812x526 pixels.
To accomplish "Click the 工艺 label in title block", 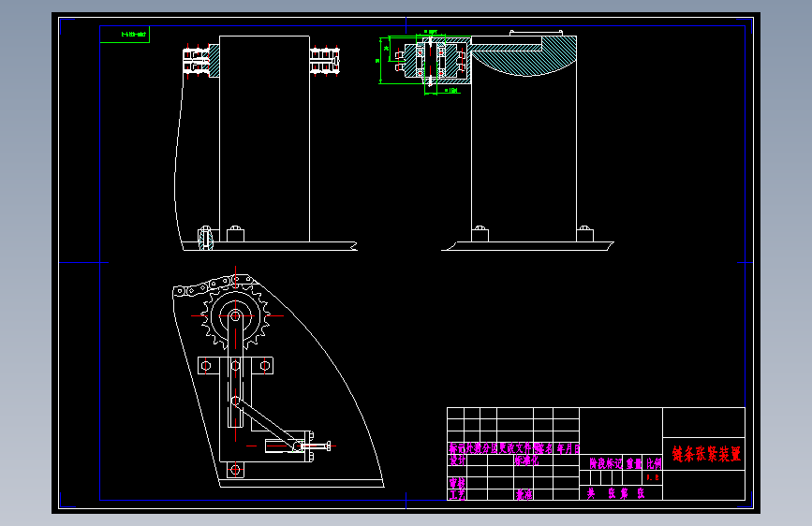I will (457, 494).
